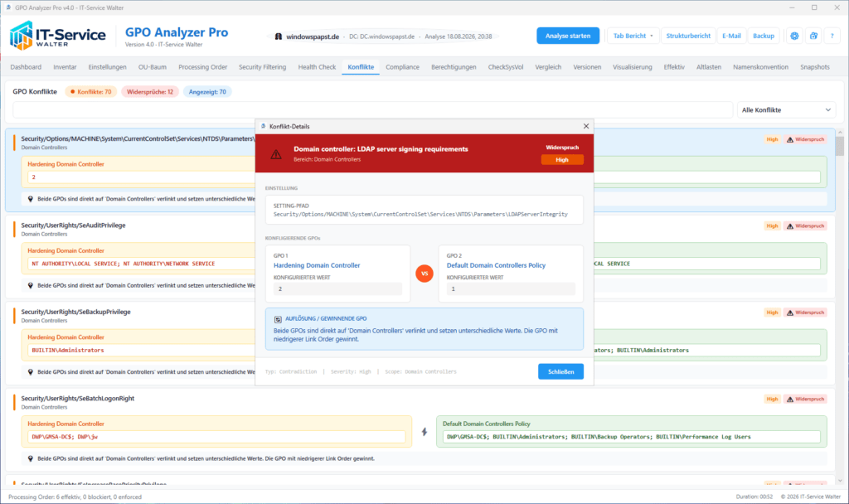The width and height of the screenshot is (849, 504).
Task: Click the E-Mail button
Action: click(x=731, y=36)
